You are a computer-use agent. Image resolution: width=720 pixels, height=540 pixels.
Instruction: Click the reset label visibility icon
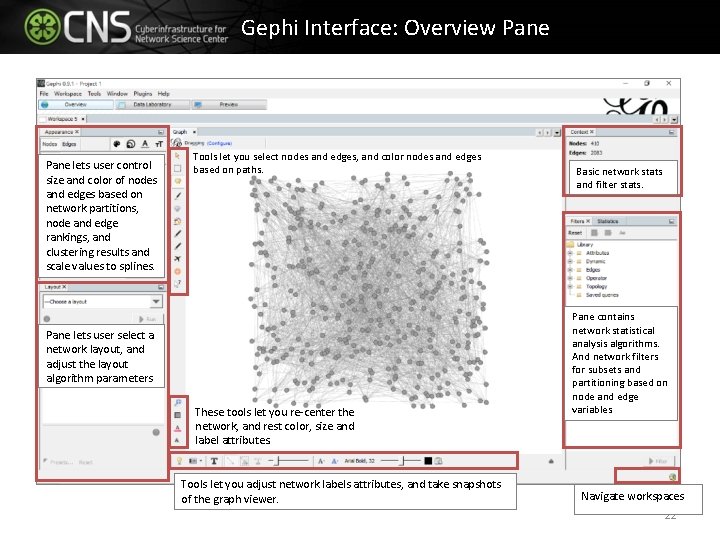177,440
